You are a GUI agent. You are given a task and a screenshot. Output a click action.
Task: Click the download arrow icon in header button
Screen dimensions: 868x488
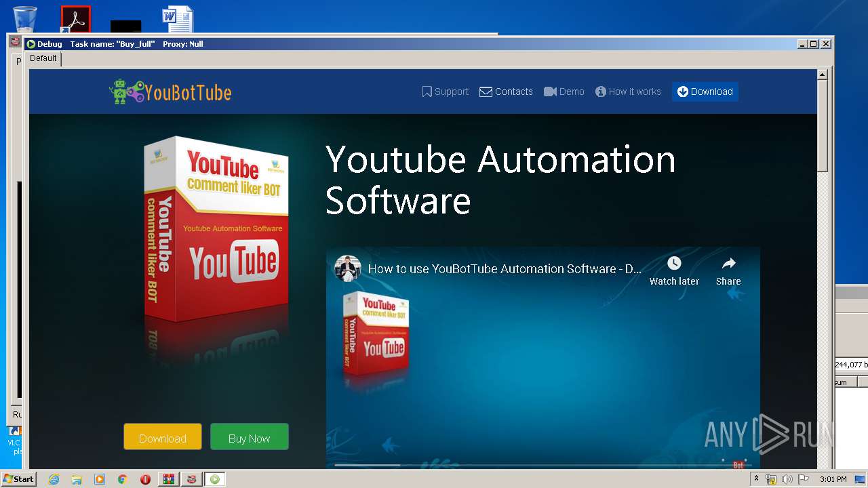[683, 91]
